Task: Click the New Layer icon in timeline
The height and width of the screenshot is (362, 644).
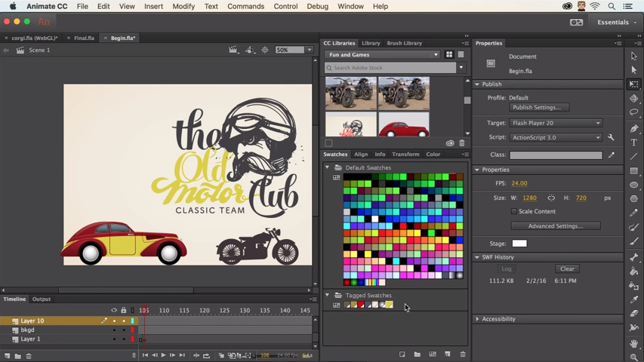Action: [8, 356]
